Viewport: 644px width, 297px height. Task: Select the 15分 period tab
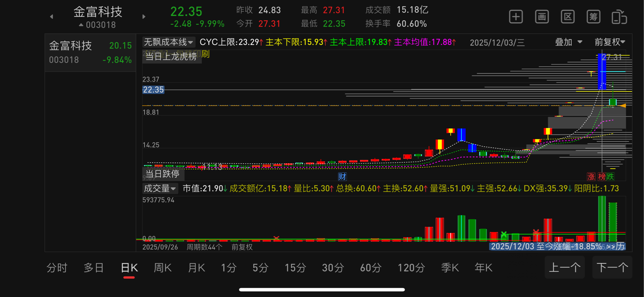[x=295, y=268]
